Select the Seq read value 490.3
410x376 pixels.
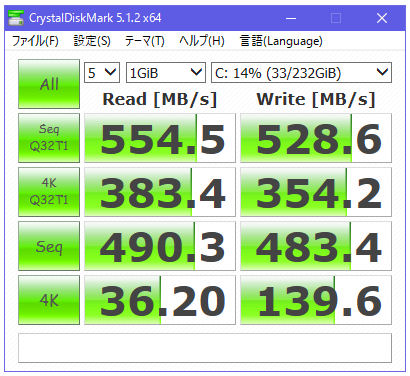click(x=160, y=246)
